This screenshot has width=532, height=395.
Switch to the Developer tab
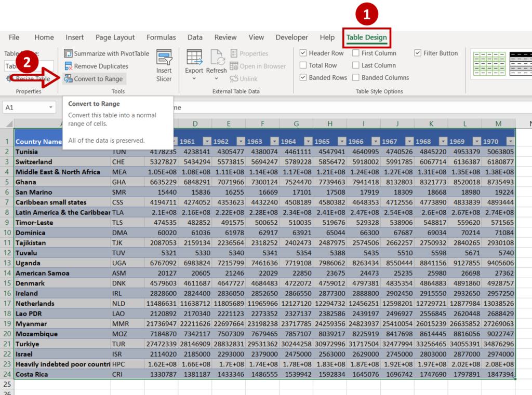[291, 37]
